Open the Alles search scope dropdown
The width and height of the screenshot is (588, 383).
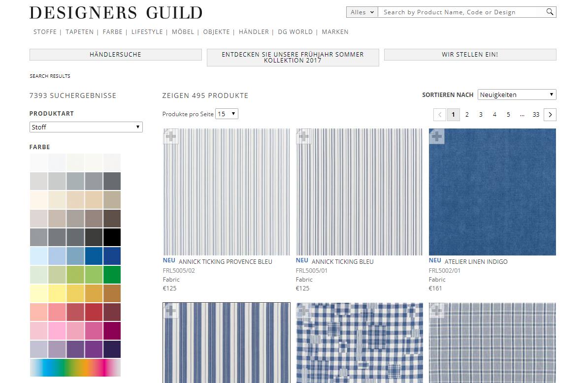(x=362, y=12)
